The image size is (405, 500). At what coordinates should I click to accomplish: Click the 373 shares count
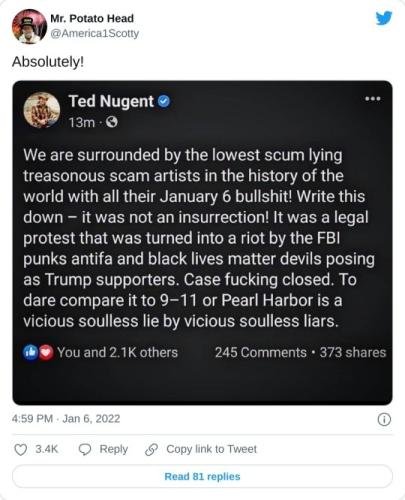(x=353, y=352)
